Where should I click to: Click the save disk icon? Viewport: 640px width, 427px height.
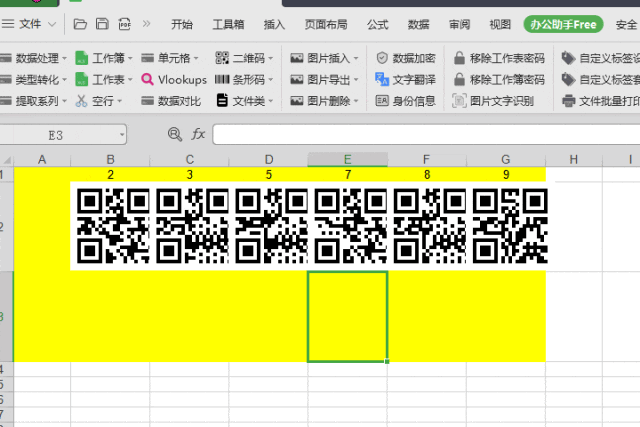coord(102,24)
